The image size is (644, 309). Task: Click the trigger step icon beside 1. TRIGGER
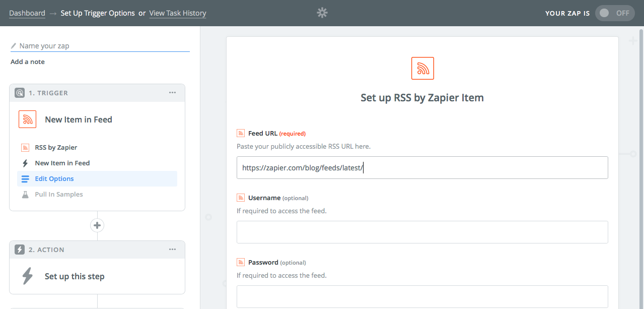click(x=19, y=93)
